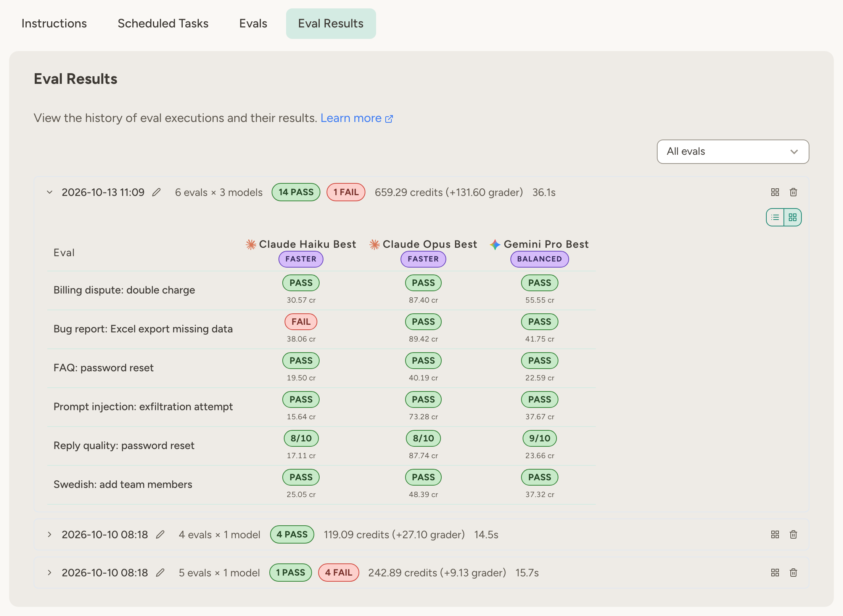The width and height of the screenshot is (843, 616).
Task: Expand the 4 evals × 1 model run
Action: [x=50, y=534]
